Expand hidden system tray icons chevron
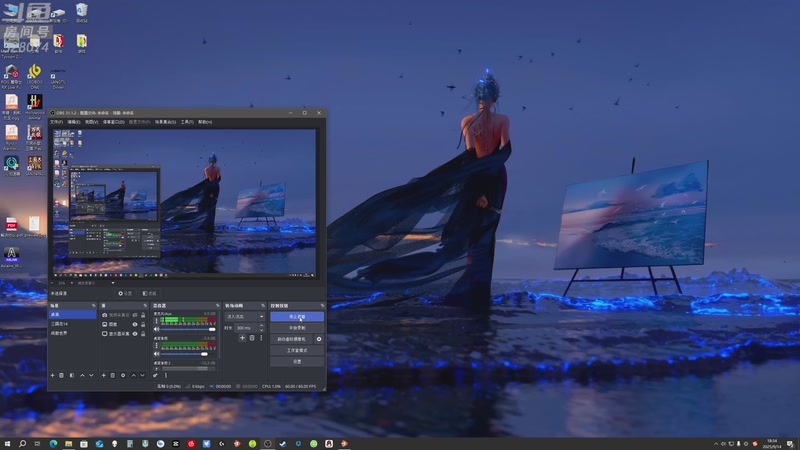The height and width of the screenshot is (450, 800). point(716,444)
